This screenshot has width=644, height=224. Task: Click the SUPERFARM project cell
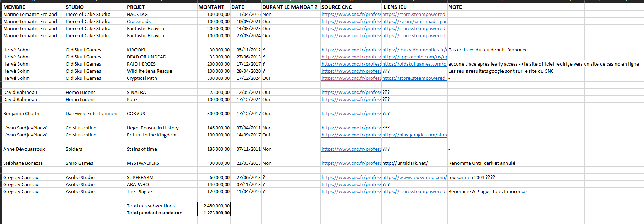click(x=162, y=177)
